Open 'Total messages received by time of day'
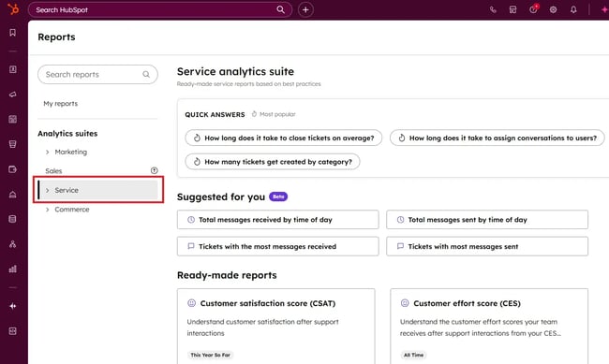This screenshot has width=609, height=364. pyautogui.click(x=277, y=220)
